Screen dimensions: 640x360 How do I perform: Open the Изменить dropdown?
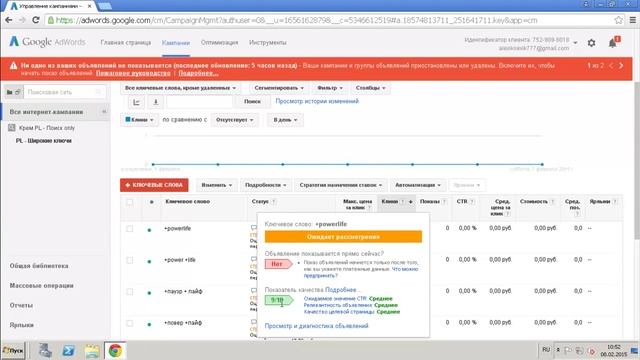217,185
